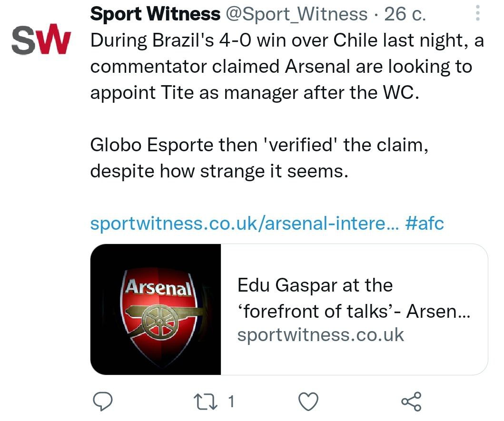The width and height of the screenshot is (504, 421).
Task: Like the tweet with the heart icon
Action: (308, 402)
